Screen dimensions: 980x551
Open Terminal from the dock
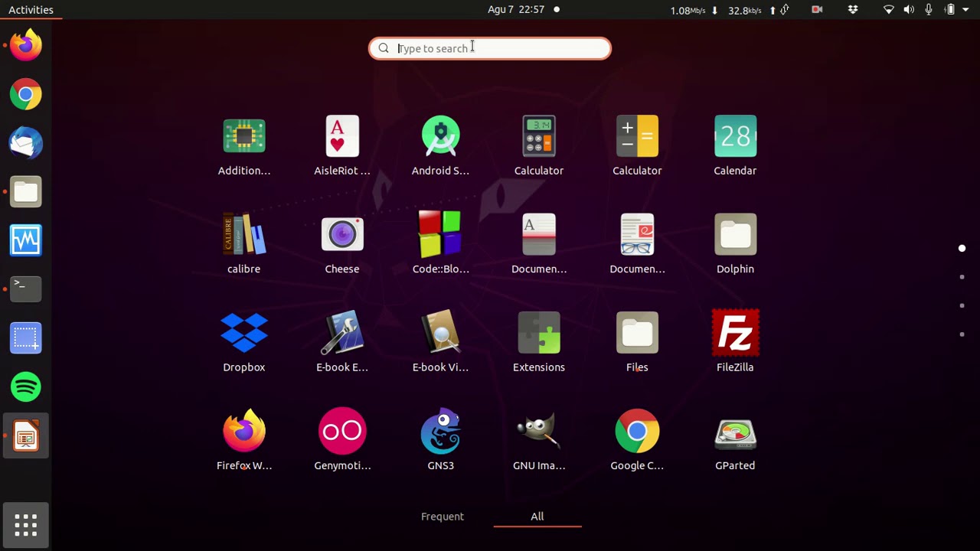[26, 289]
